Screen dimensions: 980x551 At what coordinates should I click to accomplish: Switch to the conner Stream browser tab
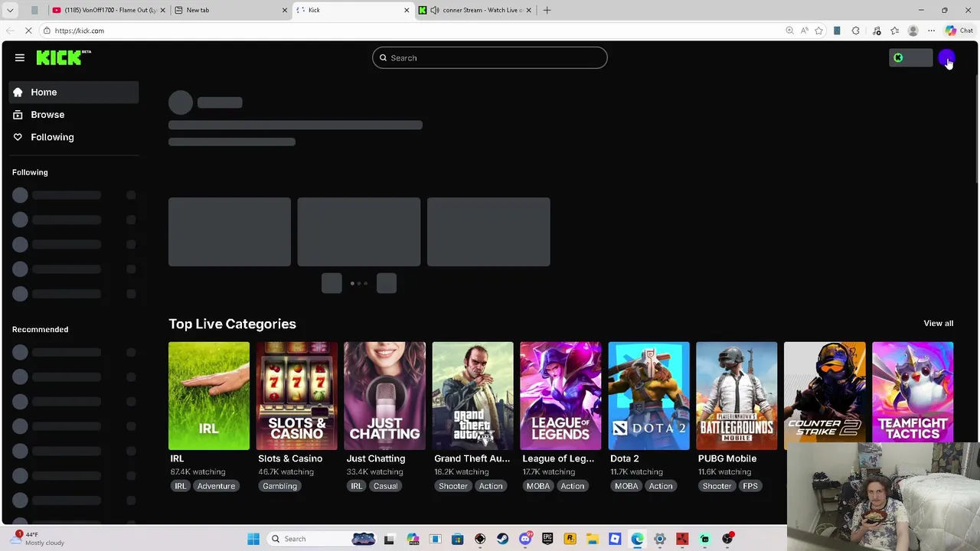[x=475, y=10]
